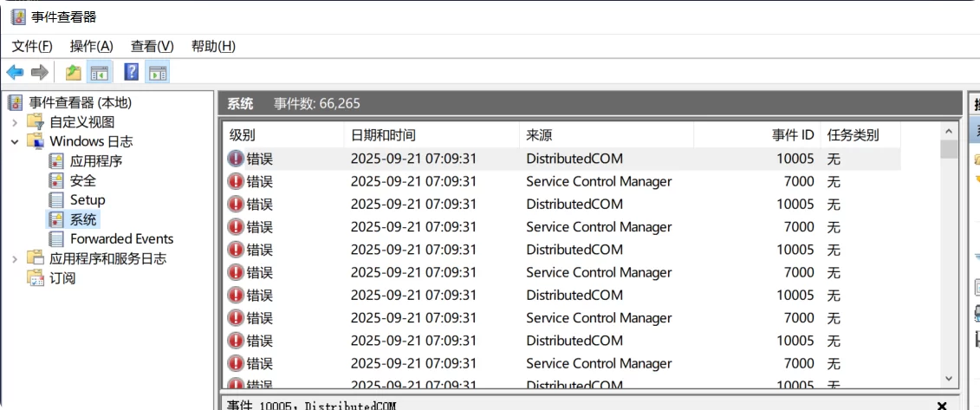Open the Forwarded Events log
Image resolution: width=980 pixels, height=410 pixels.
pos(121,238)
